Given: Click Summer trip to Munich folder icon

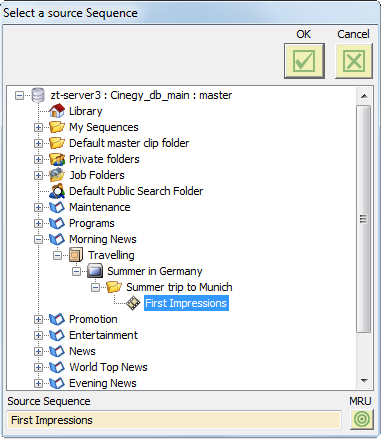Looking at the screenshot, I should 114,287.
